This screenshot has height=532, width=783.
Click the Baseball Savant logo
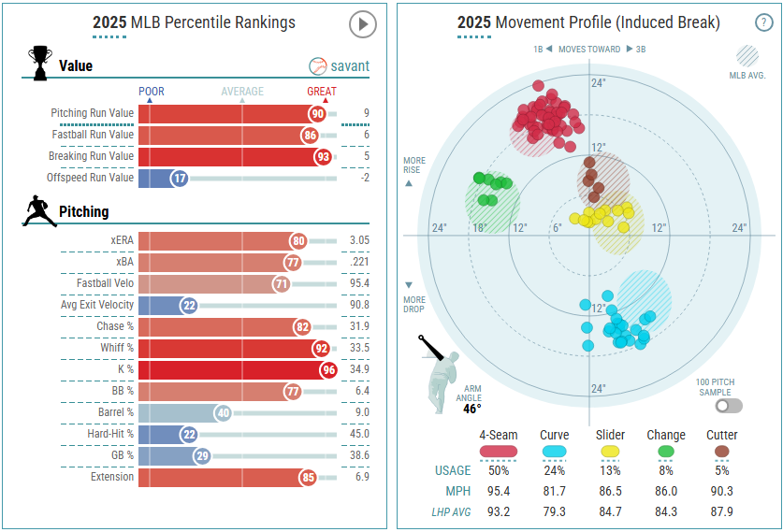339,66
